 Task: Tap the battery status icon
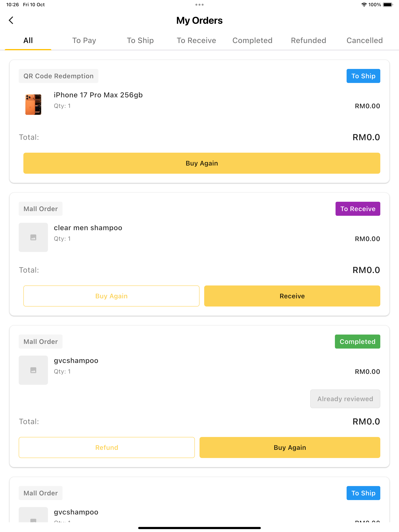click(x=388, y=4)
